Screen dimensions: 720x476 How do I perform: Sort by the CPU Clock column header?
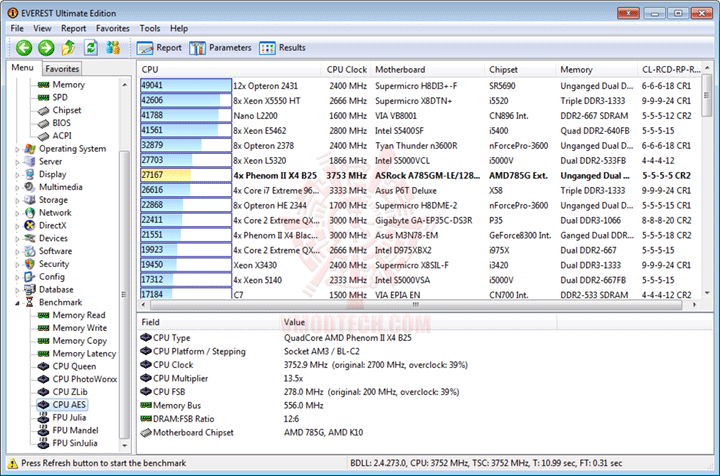[346, 70]
